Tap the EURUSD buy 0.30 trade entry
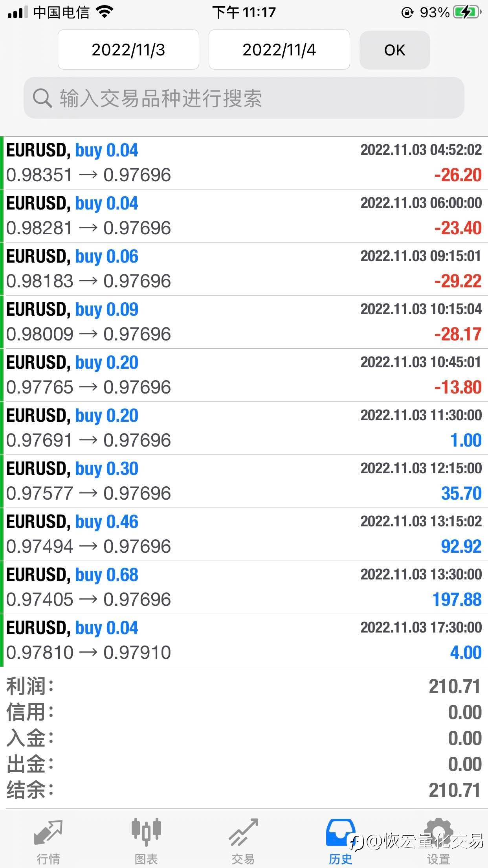Viewport: 488px width, 868px height. (x=244, y=481)
